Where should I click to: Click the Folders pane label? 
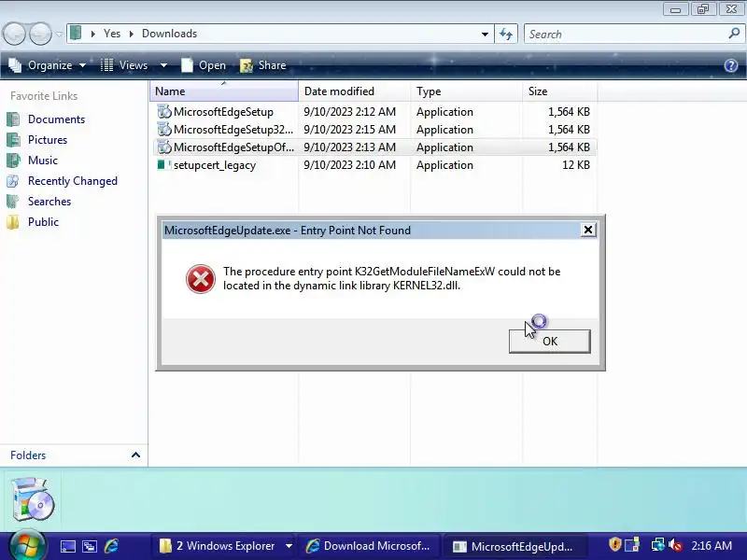(28, 455)
